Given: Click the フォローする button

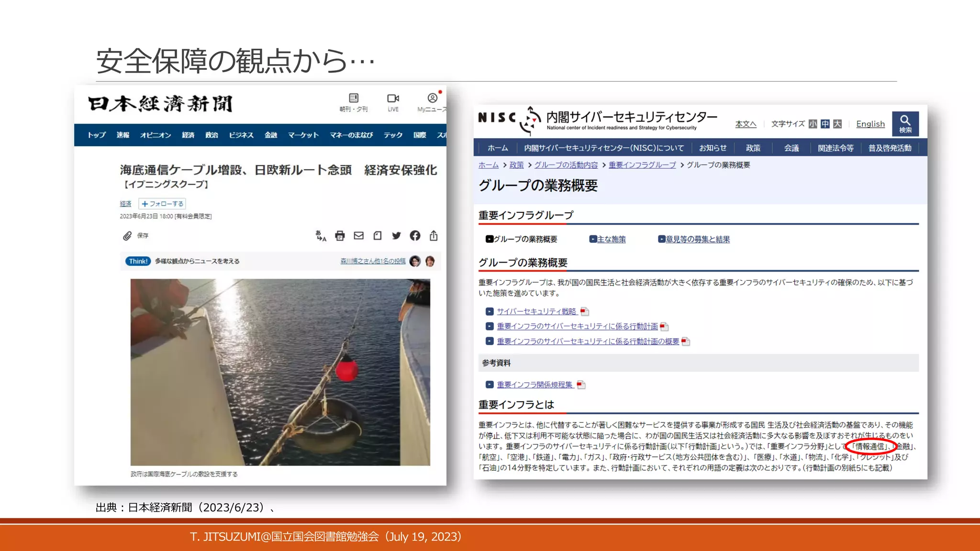Looking at the screenshot, I should coord(162,204).
